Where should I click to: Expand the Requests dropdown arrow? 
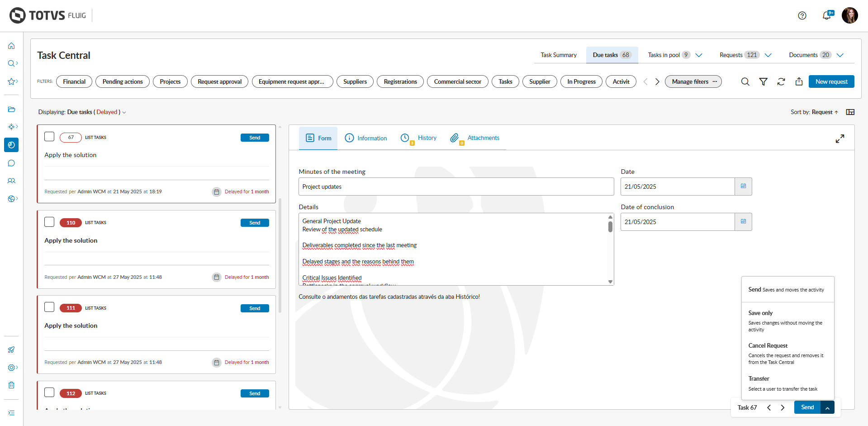coord(768,55)
